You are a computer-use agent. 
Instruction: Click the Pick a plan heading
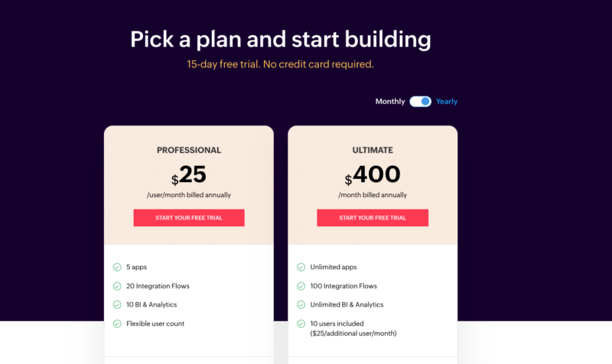[280, 39]
